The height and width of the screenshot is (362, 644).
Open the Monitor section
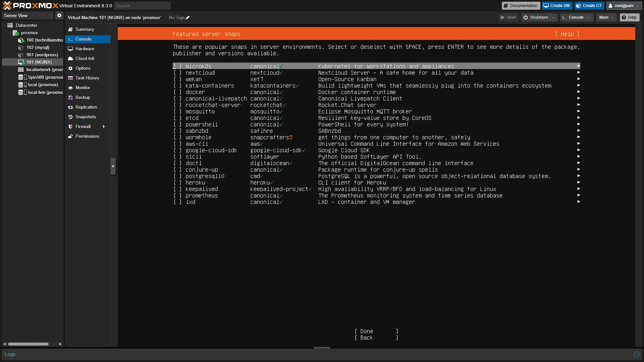click(88, 87)
